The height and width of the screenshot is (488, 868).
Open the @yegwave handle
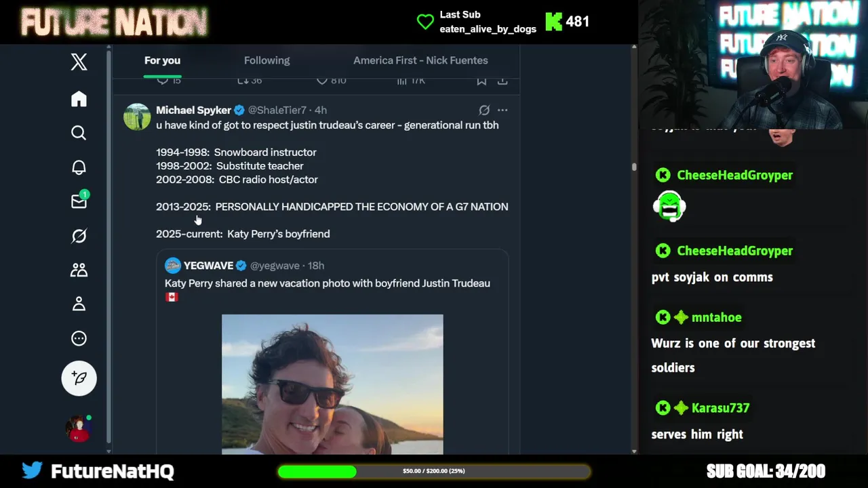pos(275,266)
